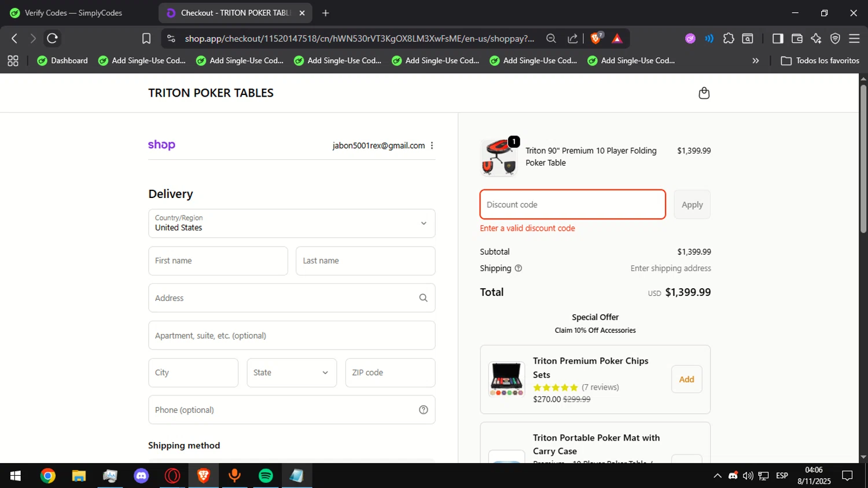Open Opera browser from the taskbar

click(172, 476)
